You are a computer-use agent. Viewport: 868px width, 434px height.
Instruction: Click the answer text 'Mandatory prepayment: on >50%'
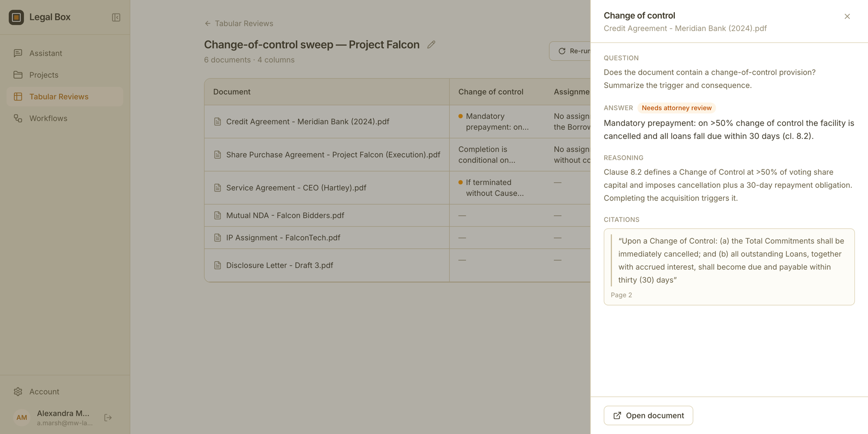point(729,129)
